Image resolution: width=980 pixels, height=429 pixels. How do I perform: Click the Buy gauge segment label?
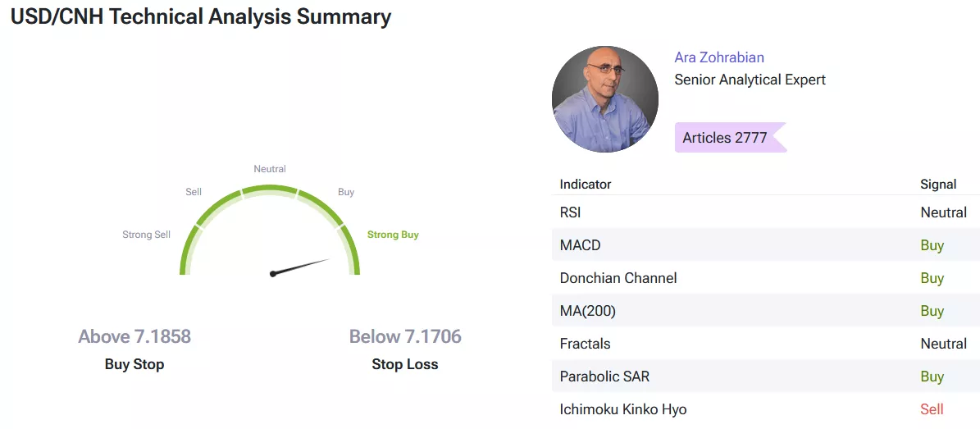pos(346,192)
